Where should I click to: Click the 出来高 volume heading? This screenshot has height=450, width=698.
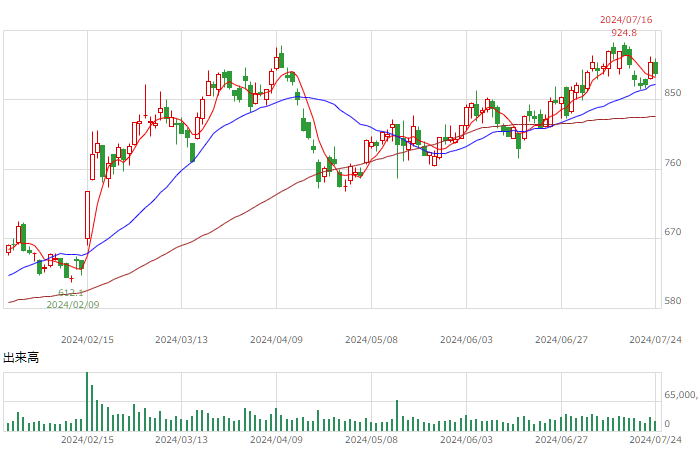point(21,357)
